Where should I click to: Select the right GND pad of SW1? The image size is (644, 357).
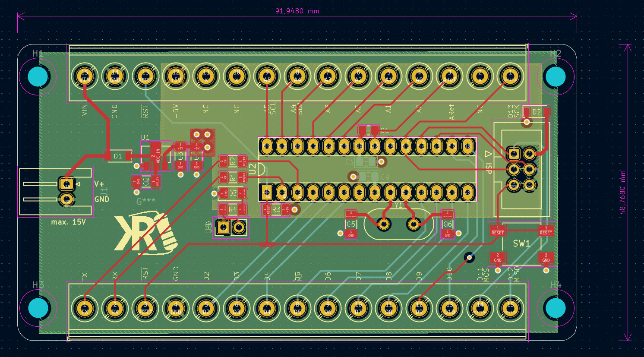[546, 258]
